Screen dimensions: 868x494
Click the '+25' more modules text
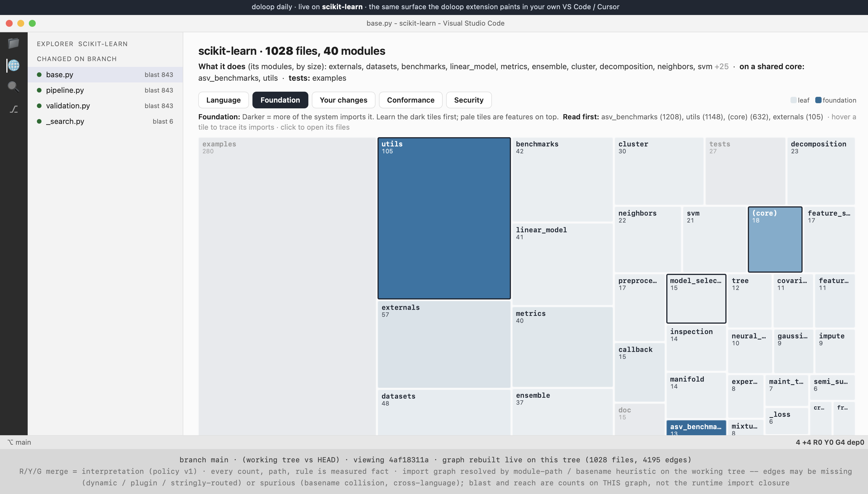(722, 67)
